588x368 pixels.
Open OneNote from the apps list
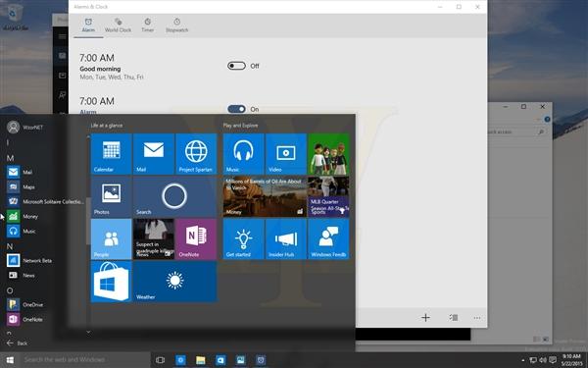pos(45,319)
